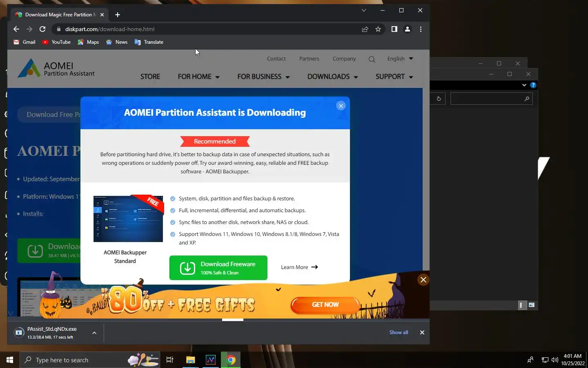
Task: Expand the ribbon chevron in Explorer window
Action: coord(524,85)
